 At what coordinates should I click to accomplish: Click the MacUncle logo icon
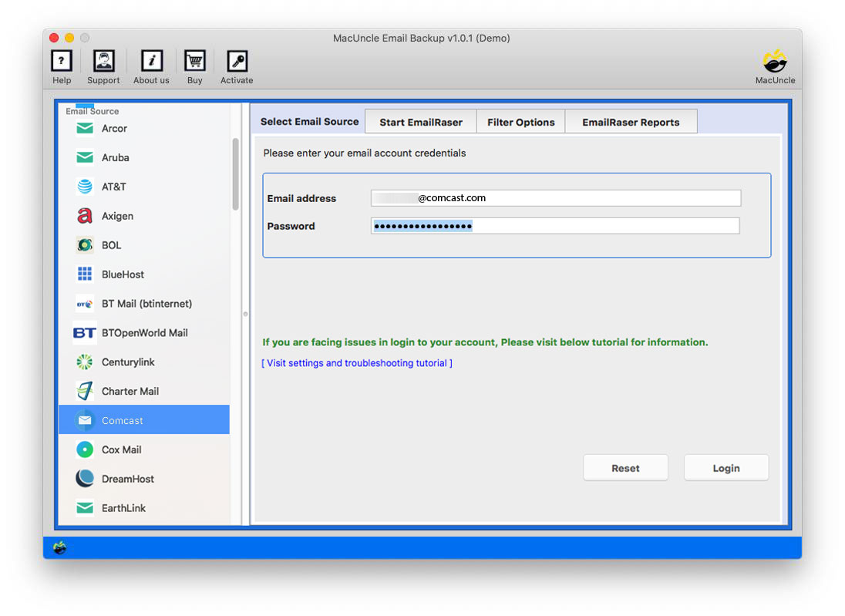click(775, 62)
